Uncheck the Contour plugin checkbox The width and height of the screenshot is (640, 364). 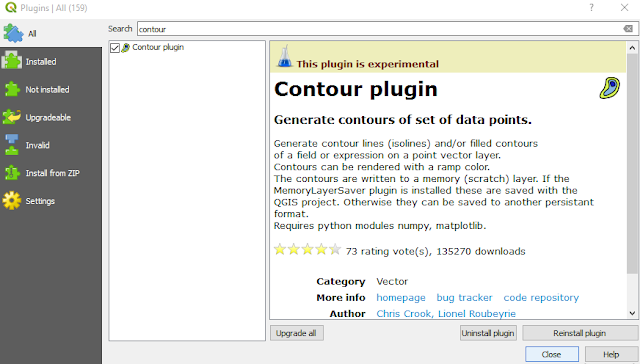point(115,48)
